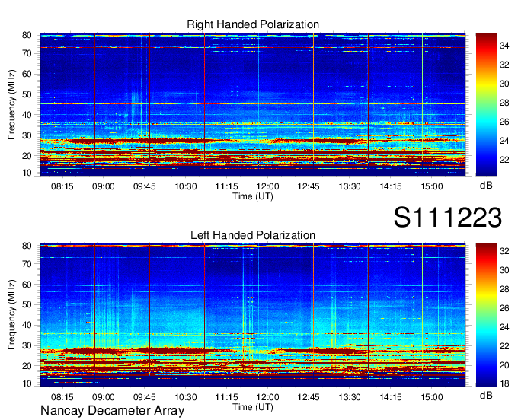This screenshot has height=420, width=518.
Task: Click 09:45 tick under left-handed plot
Action: (145, 397)
